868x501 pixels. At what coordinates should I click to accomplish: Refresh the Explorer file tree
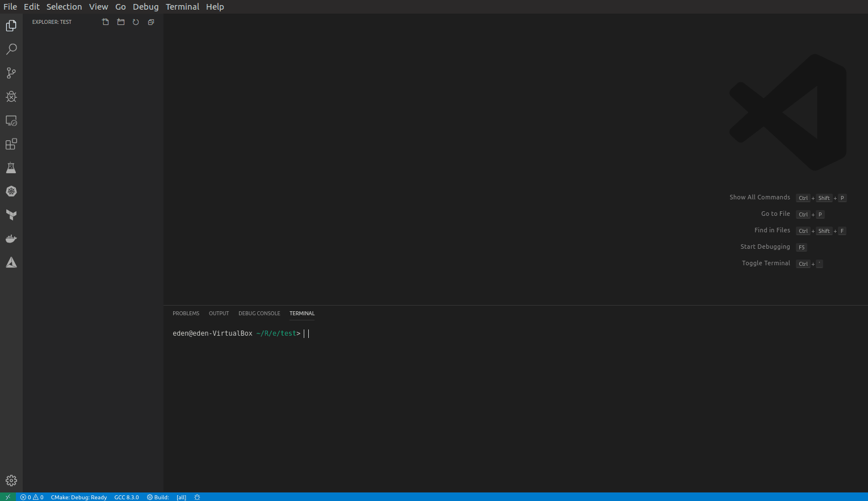click(136, 22)
